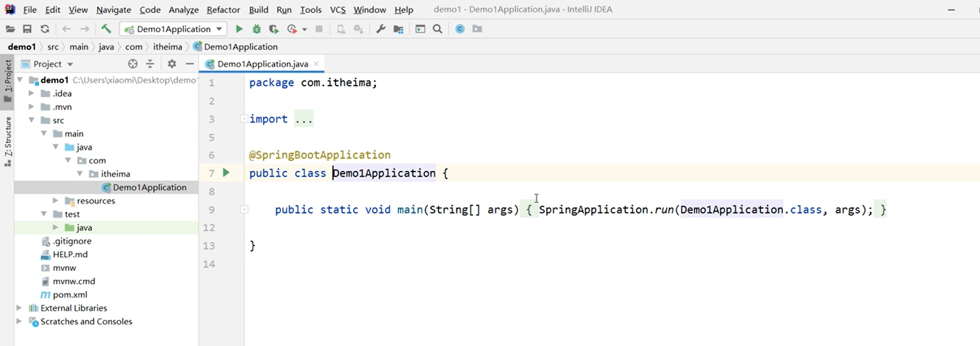The height and width of the screenshot is (346, 980).
Task: Open the VCS menu
Action: [x=337, y=10]
